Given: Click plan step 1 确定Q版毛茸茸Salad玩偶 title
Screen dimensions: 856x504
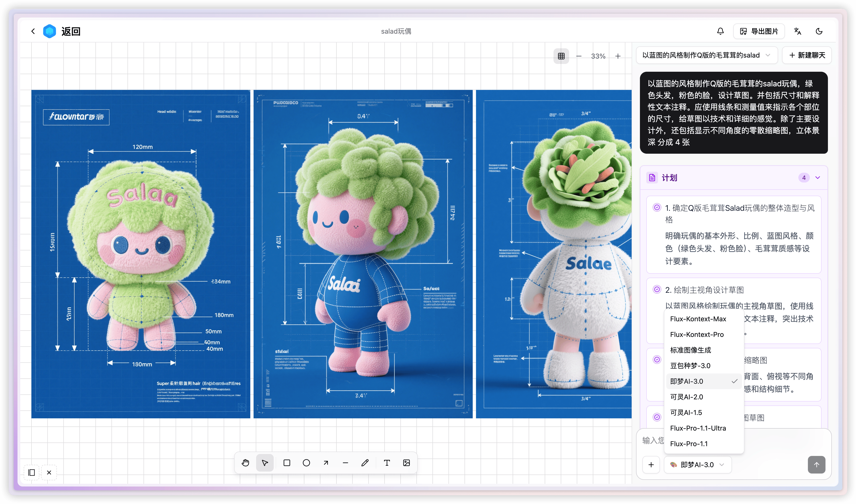Looking at the screenshot, I should pos(740,214).
